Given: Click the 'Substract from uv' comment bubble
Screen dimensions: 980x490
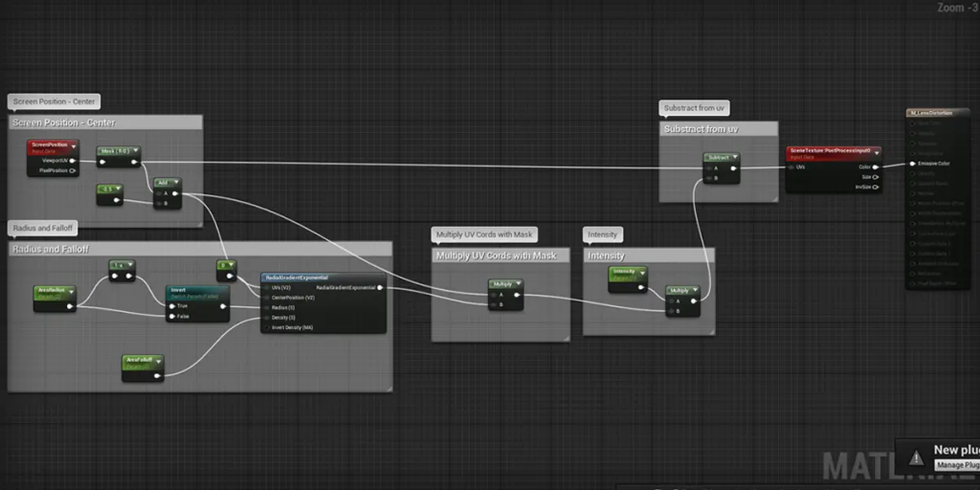Looking at the screenshot, I should [x=694, y=108].
